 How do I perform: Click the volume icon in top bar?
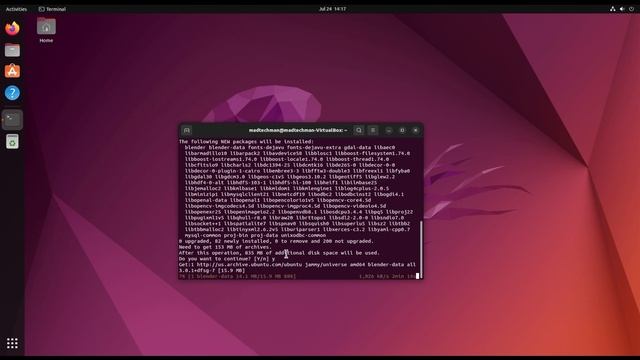pyautogui.click(x=622, y=9)
